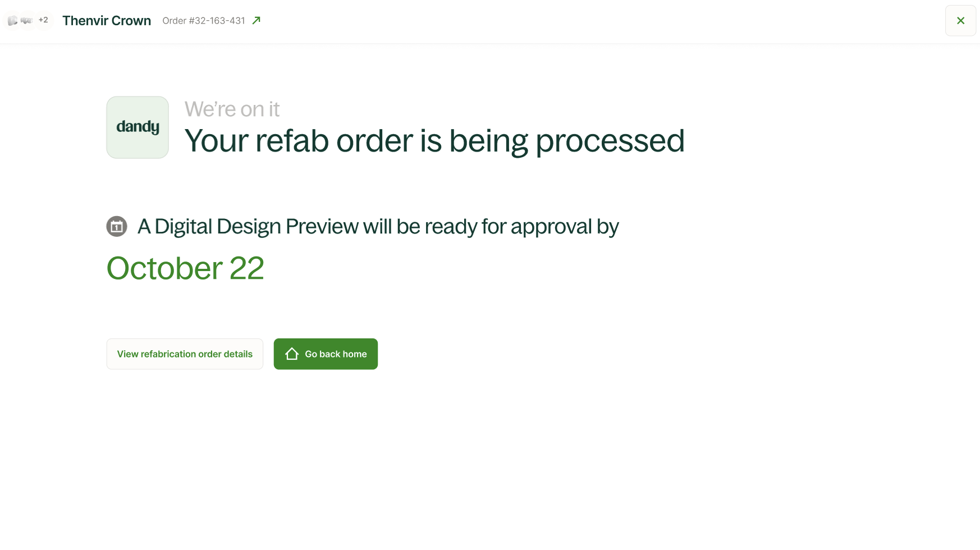Open the Order #32-163-431 link

[203, 20]
